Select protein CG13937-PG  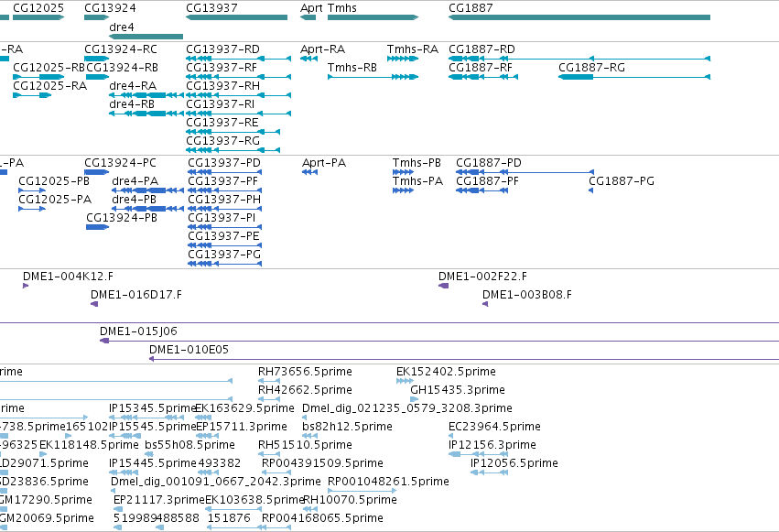point(225,264)
